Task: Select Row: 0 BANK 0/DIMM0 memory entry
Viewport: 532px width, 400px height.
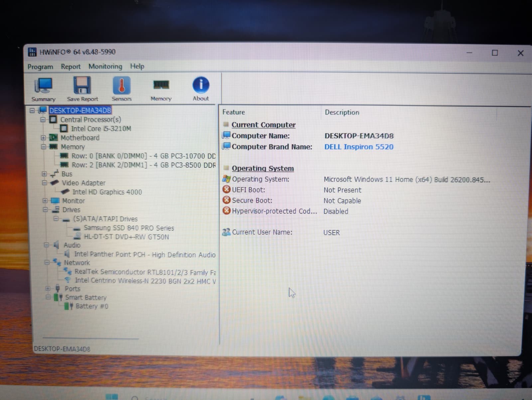Action: click(143, 156)
